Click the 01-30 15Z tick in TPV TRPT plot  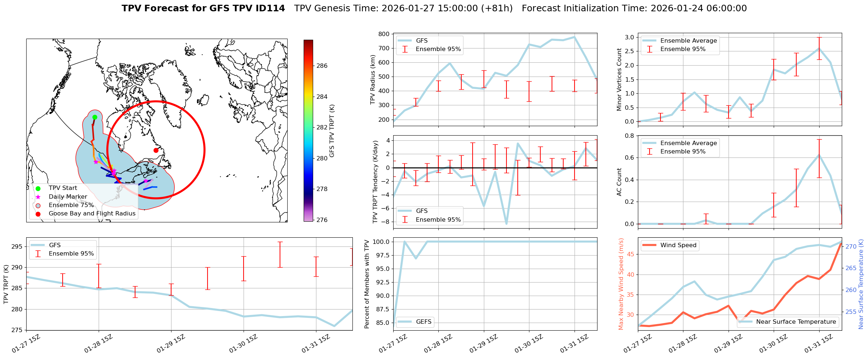pyautogui.click(x=243, y=344)
